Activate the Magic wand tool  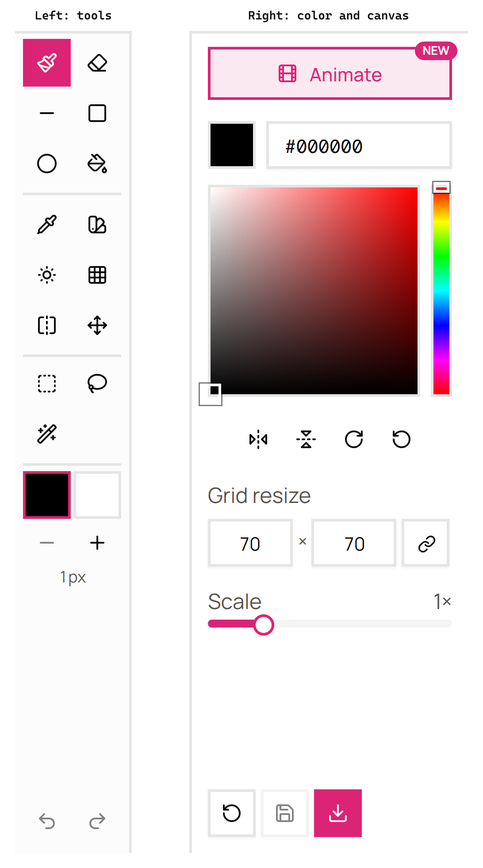click(47, 434)
